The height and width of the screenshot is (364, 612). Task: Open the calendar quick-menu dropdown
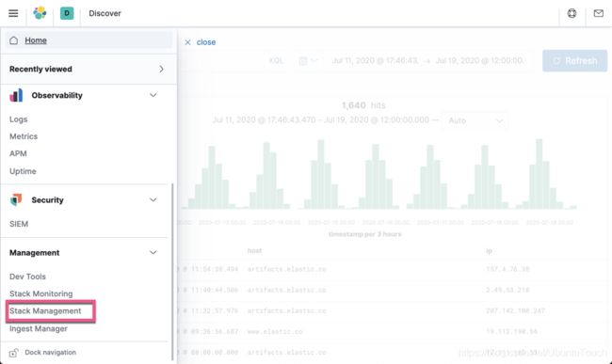click(308, 61)
